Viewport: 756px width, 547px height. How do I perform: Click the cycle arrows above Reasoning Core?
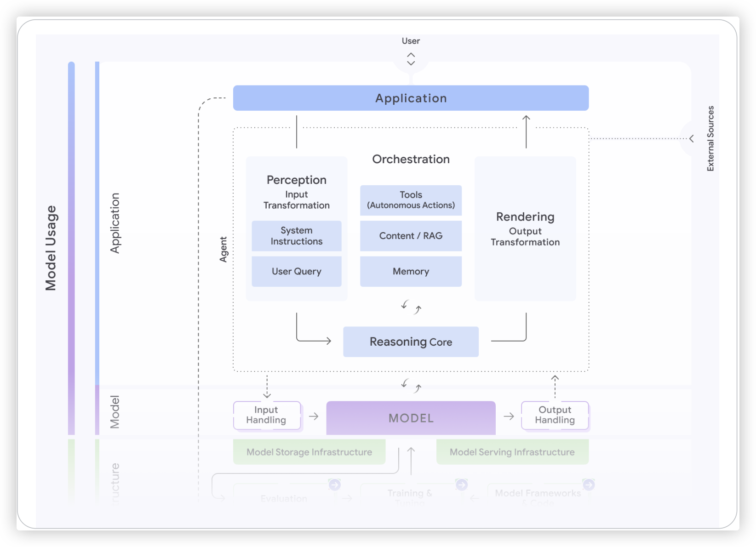pos(411,307)
